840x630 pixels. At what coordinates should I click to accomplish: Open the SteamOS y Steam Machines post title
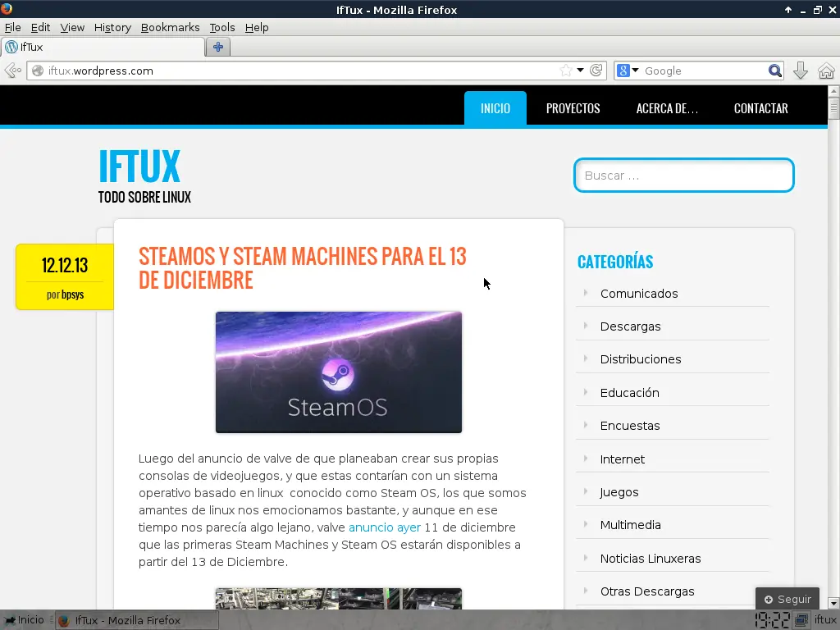(302, 268)
